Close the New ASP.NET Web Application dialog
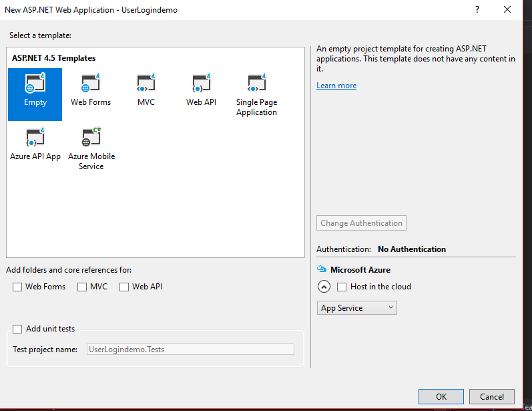This screenshot has width=532, height=411. coord(507,9)
